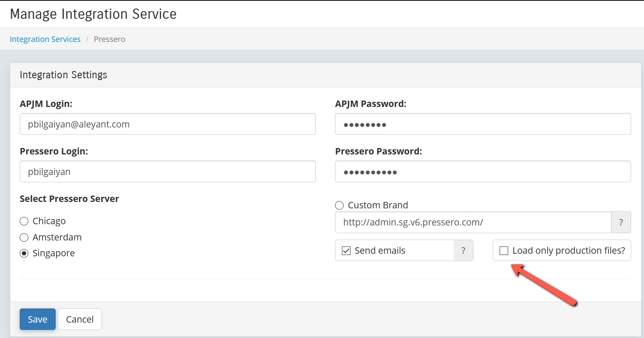Click the Pressero Password label
This screenshot has height=338, width=644.
pyautogui.click(x=379, y=151)
